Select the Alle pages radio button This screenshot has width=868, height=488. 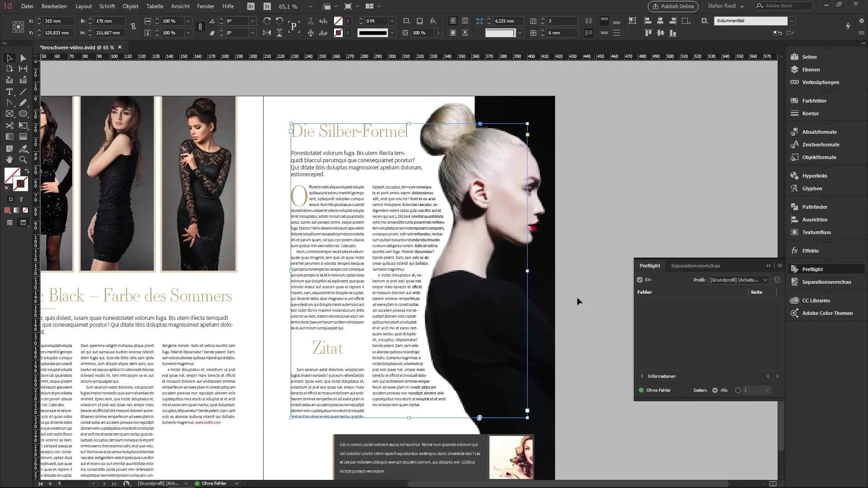(715, 390)
